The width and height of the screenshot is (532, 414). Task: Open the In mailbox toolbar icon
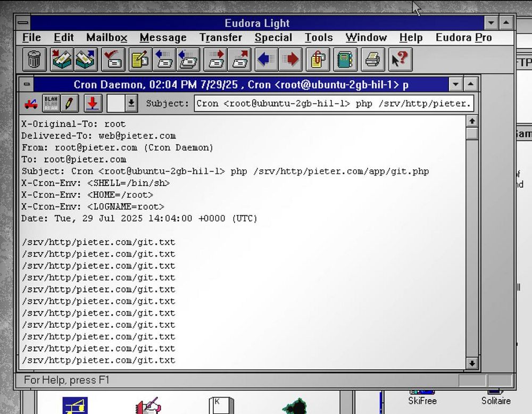(62, 60)
